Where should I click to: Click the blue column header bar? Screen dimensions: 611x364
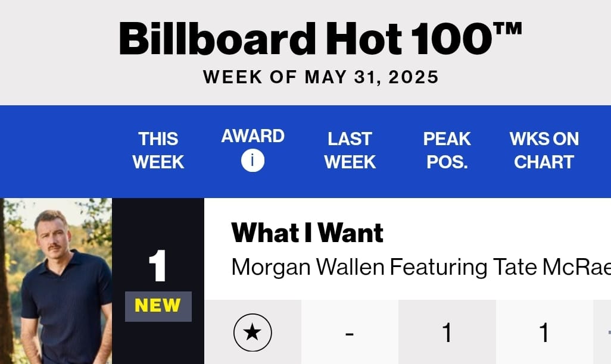[305, 152]
